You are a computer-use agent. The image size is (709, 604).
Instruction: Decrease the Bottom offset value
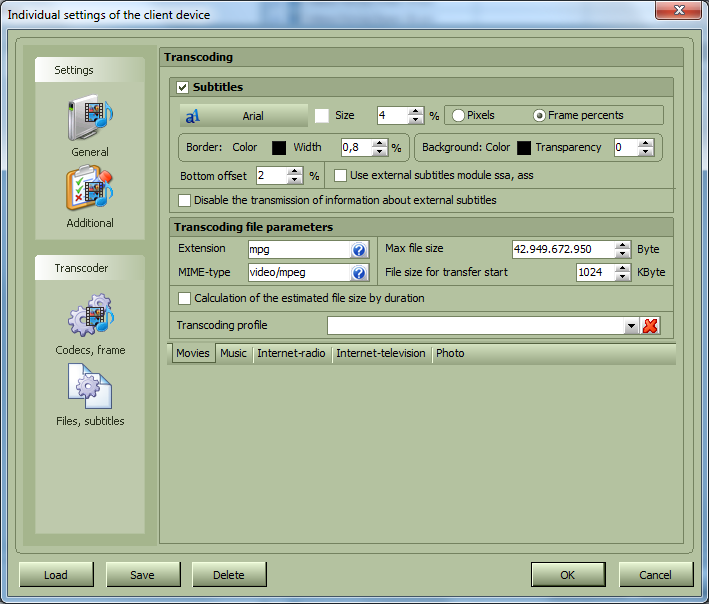[295, 180]
